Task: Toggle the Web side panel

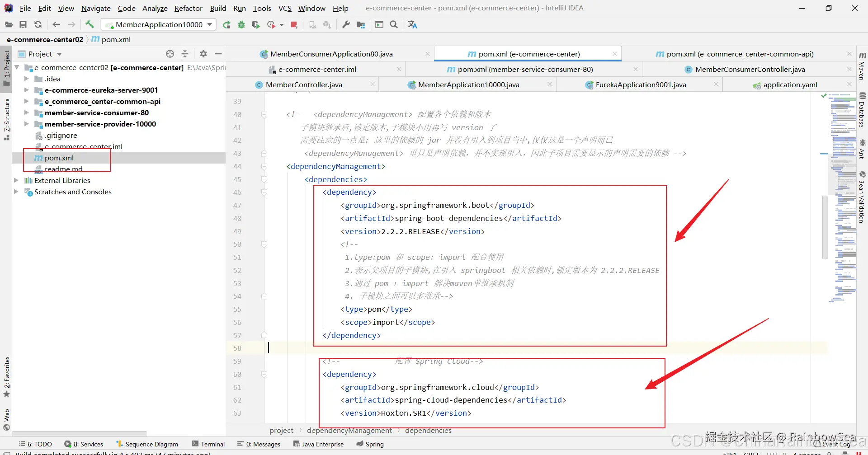Action: coord(7,420)
